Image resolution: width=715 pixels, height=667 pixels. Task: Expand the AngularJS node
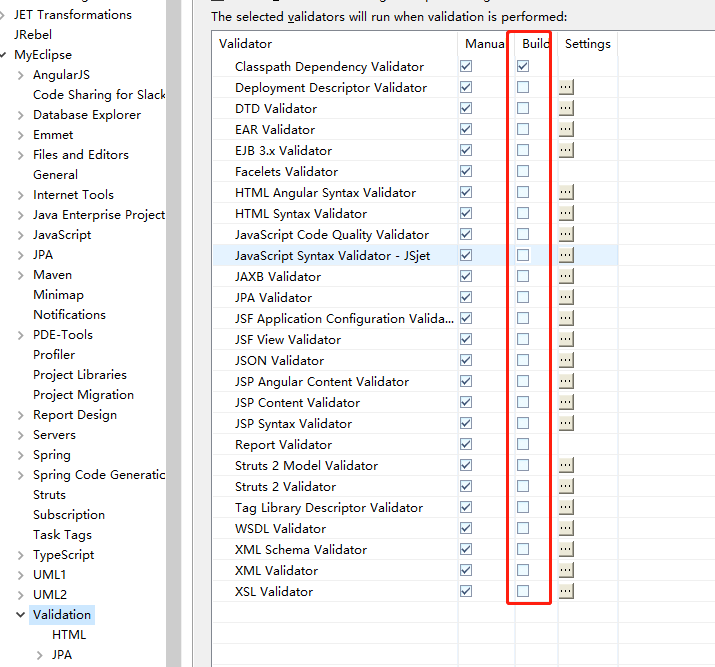(x=21, y=75)
